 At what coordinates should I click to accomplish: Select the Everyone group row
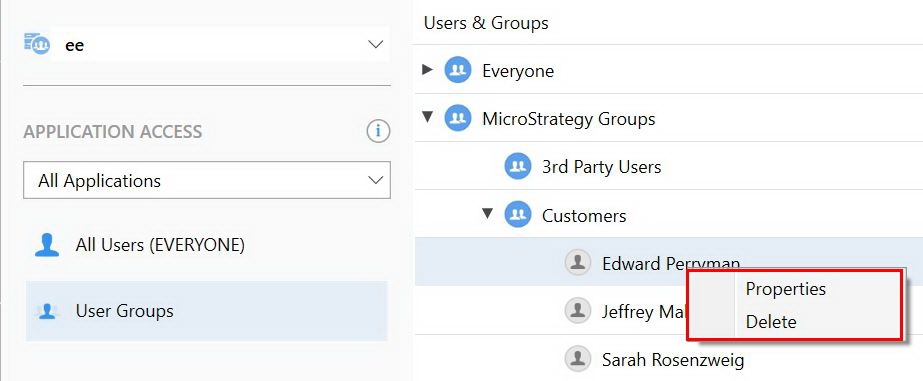[669, 71]
